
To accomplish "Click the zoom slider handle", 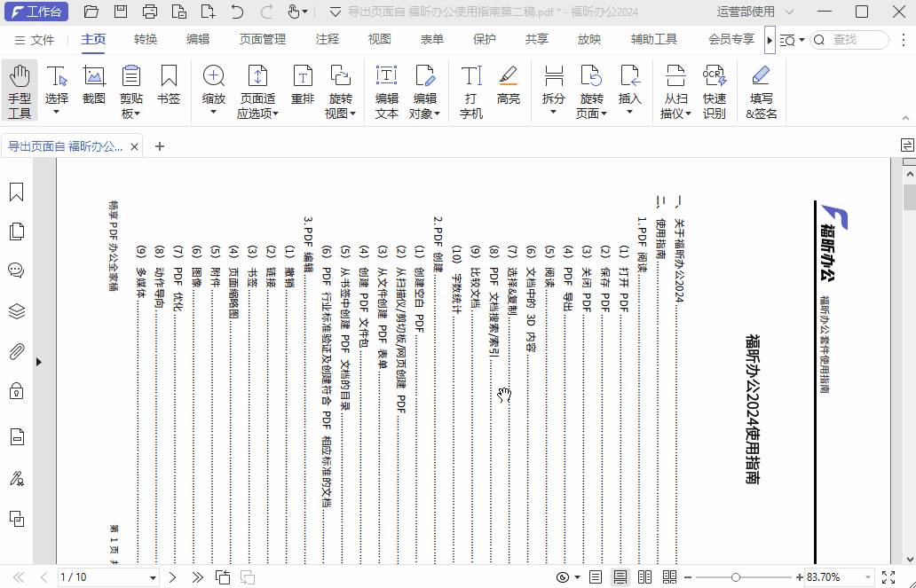I will coord(736,577).
